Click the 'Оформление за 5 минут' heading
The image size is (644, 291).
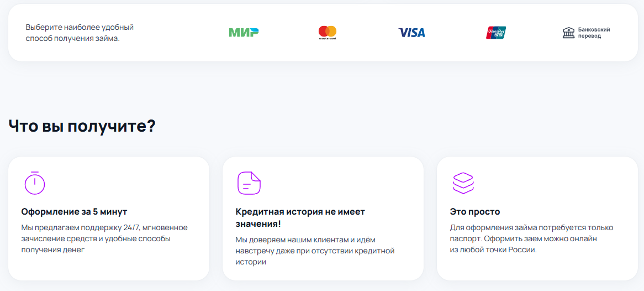point(74,211)
